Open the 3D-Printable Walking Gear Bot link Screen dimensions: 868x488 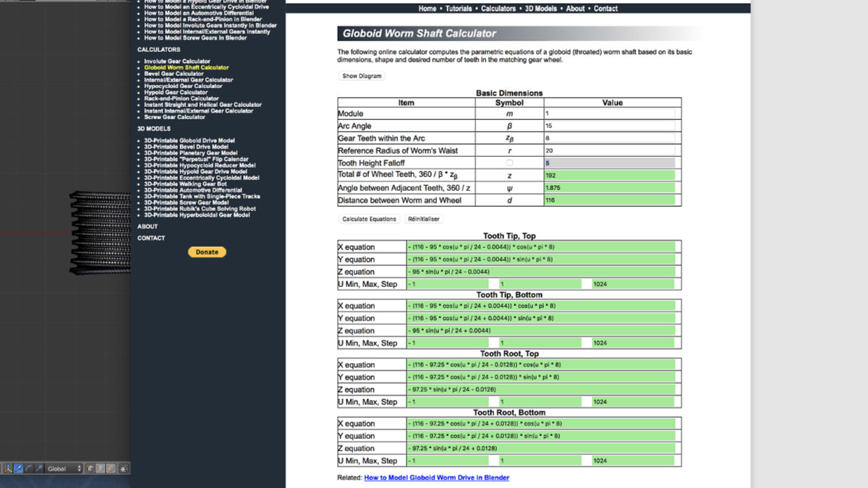(191, 184)
